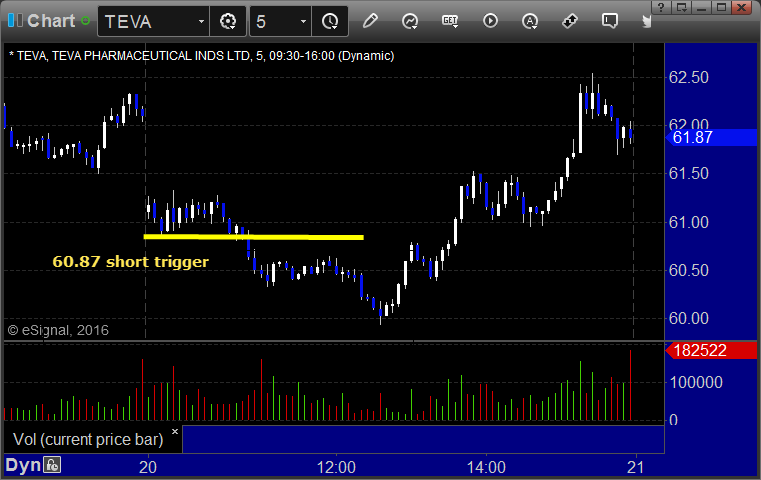Select the pencil drawing tool

(x=370, y=21)
